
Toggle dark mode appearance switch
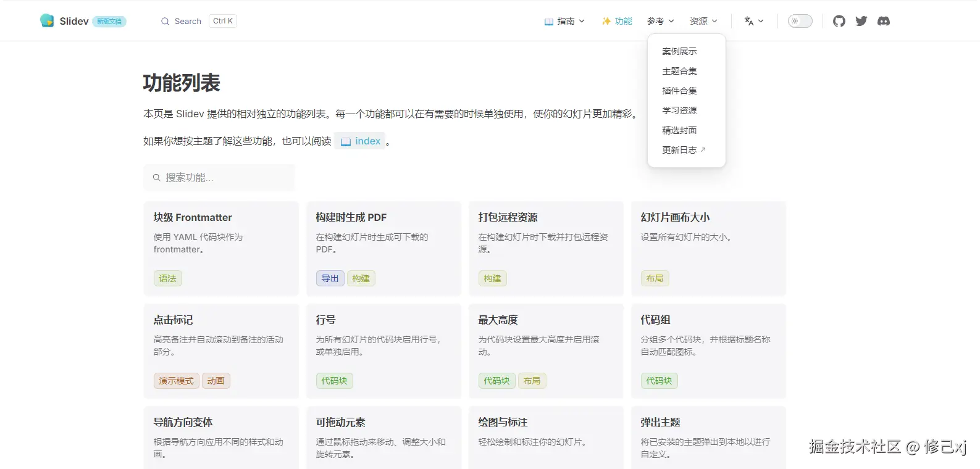(800, 21)
